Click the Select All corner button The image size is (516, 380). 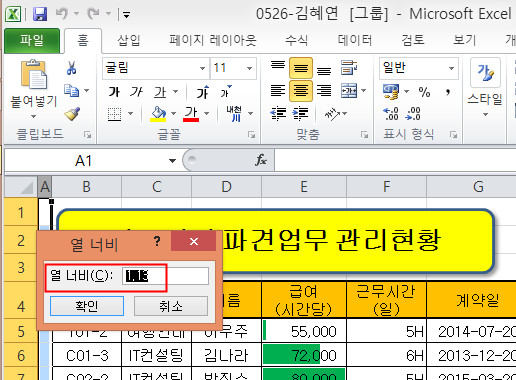21,187
